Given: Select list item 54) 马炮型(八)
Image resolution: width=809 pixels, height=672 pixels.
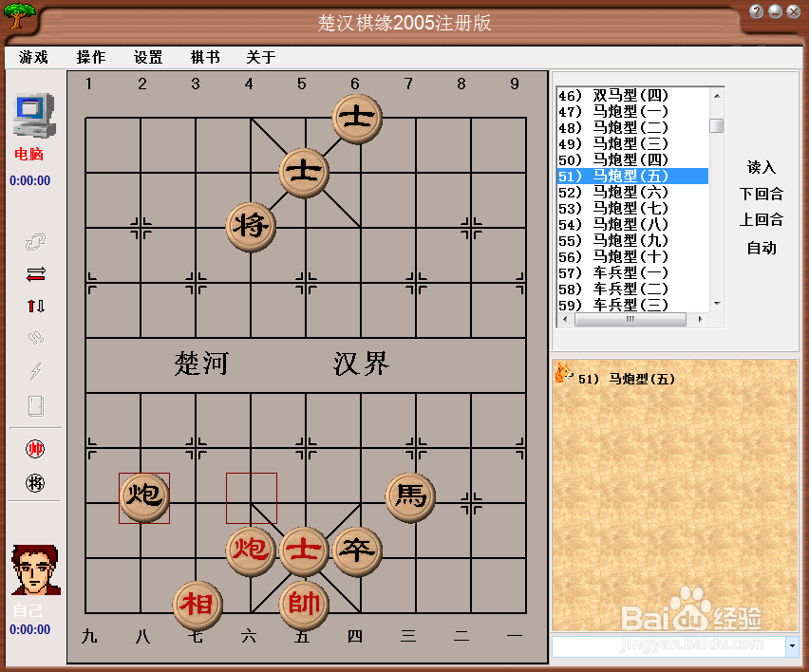Looking at the screenshot, I should coord(633,224).
